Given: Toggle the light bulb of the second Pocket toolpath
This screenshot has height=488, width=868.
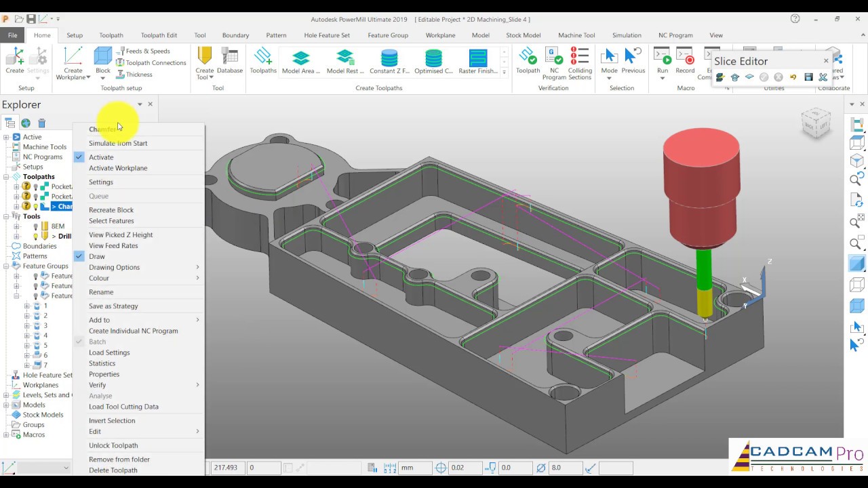Looking at the screenshot, I should [x=36, y=197].
